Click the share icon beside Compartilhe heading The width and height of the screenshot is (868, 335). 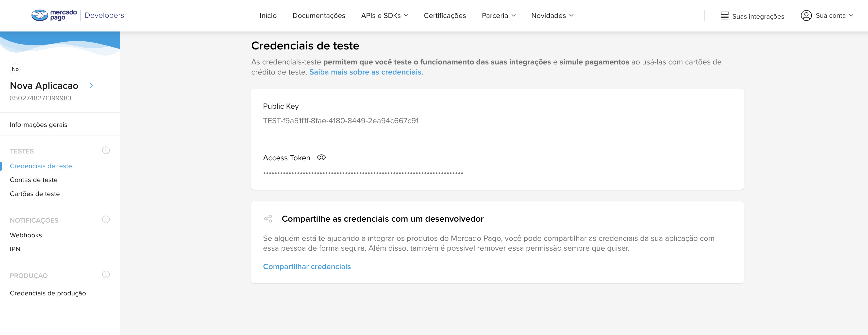tap(268, 219)
